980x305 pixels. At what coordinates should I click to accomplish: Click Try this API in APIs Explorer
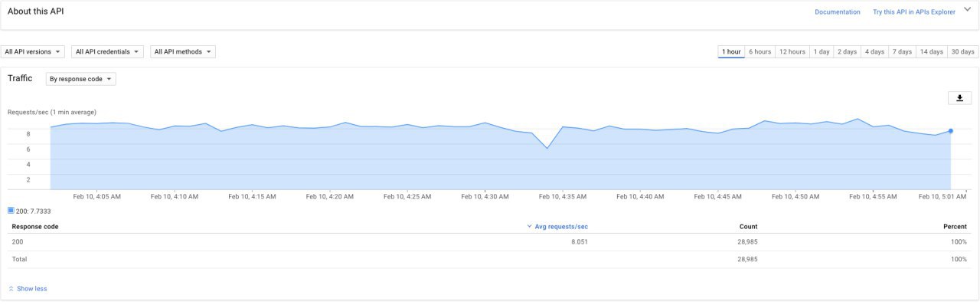pyautogui.click(x=914, y=12)
